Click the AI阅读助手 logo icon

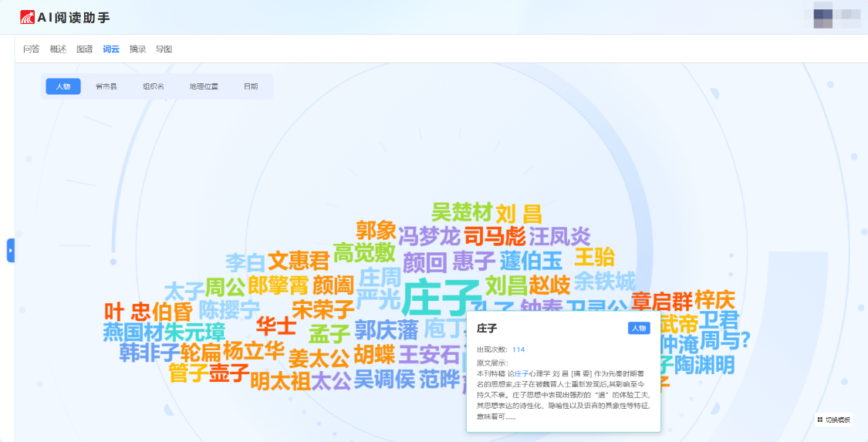[x=28, y=17]
